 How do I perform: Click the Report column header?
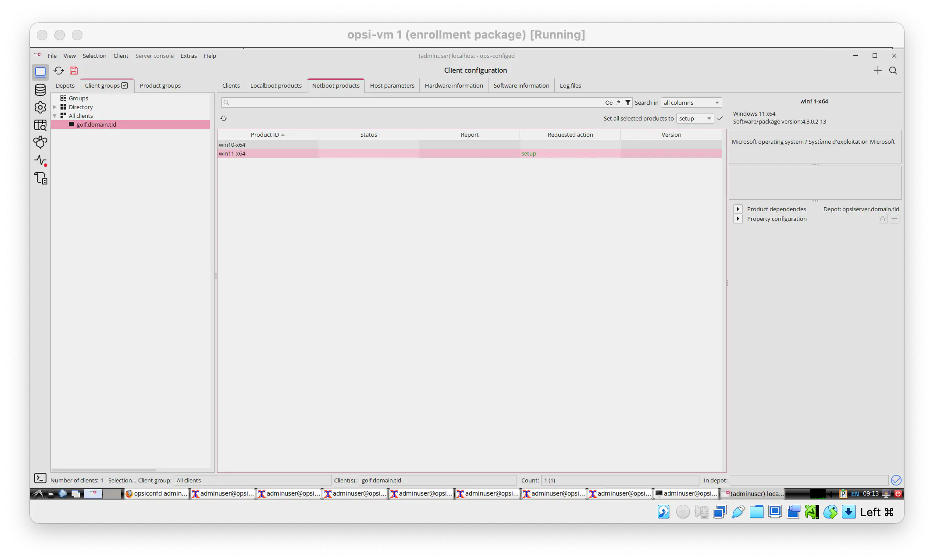pyautogui.click(x=469, y=135)
